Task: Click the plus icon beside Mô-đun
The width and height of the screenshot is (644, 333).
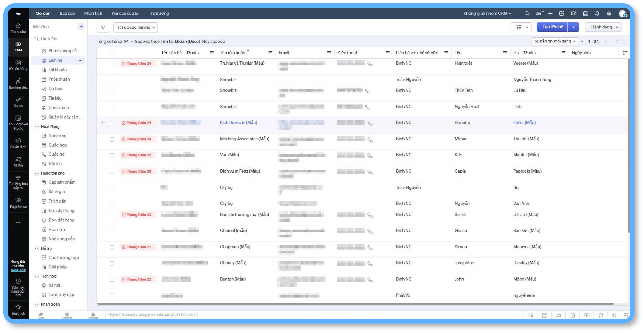Action: pos(81,27)
